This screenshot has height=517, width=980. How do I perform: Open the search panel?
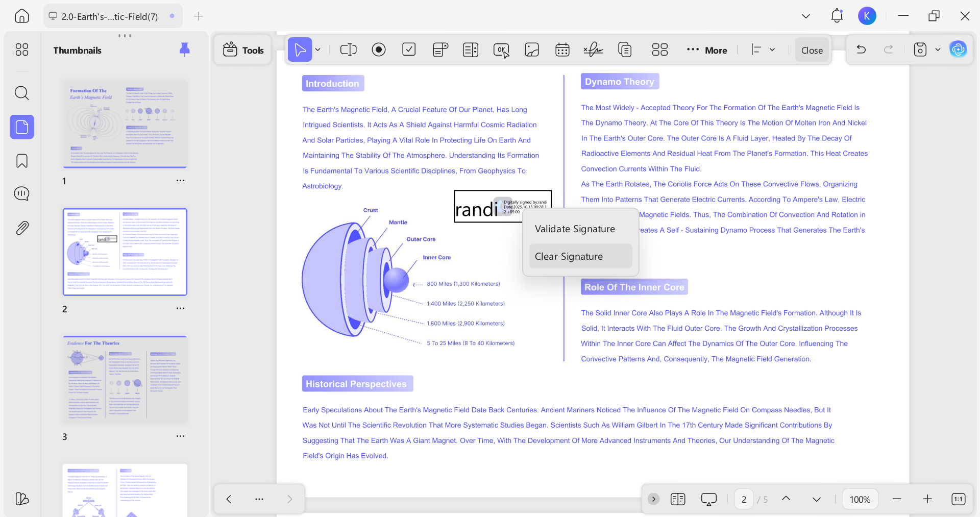[x=22, y=93]
